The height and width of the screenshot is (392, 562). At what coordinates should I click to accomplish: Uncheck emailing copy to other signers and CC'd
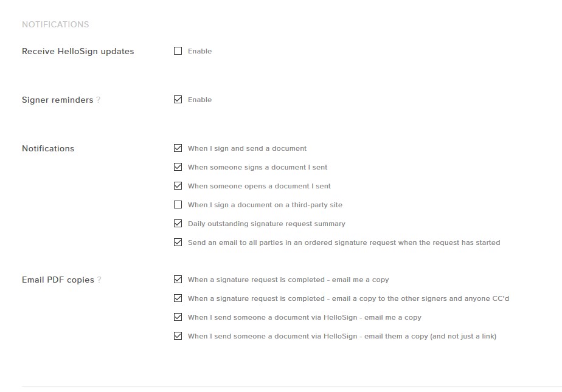[x=178, y=298]
